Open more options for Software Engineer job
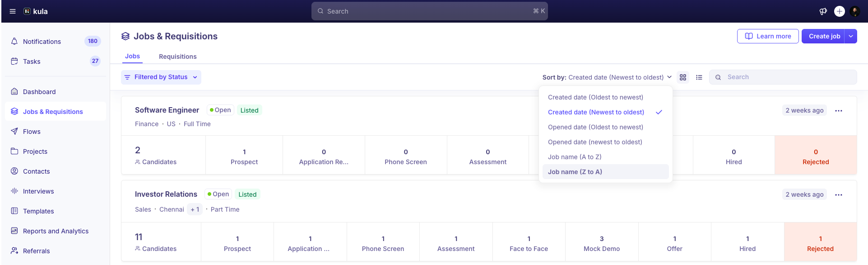Screen dimensions: 868x265 click(838, 111)
